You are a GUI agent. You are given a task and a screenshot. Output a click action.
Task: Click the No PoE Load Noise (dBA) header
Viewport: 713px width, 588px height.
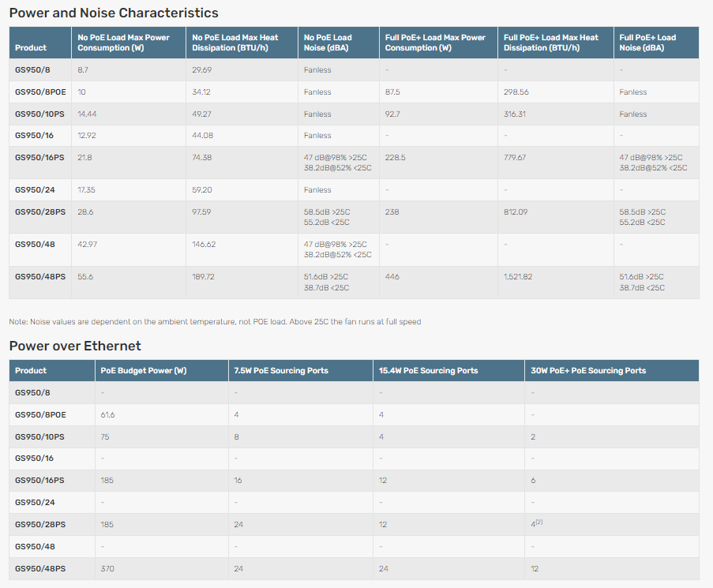(328, 43)
